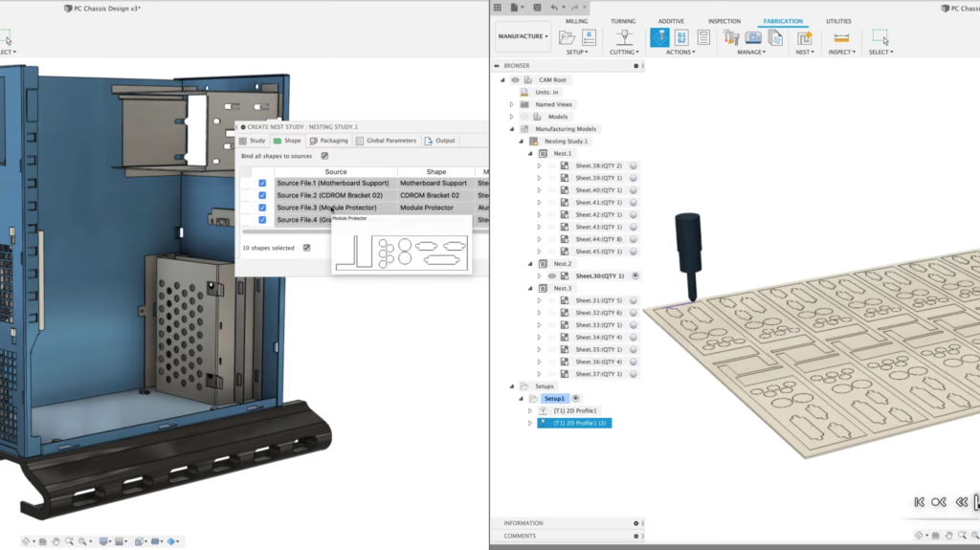Select Sheet.38 (QTY 2) in browser
The width and height of the screenshot is (980, 550).
pos(598,165)
